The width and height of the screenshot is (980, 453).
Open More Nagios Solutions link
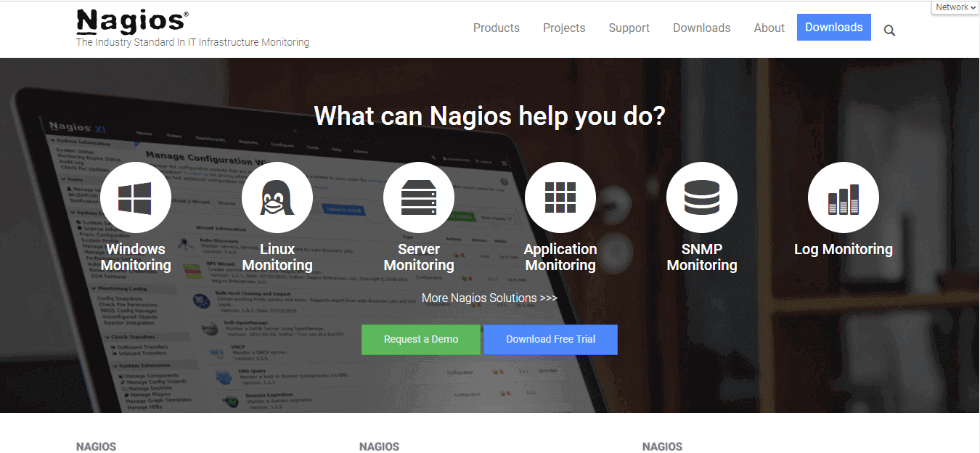pos(489,298)
